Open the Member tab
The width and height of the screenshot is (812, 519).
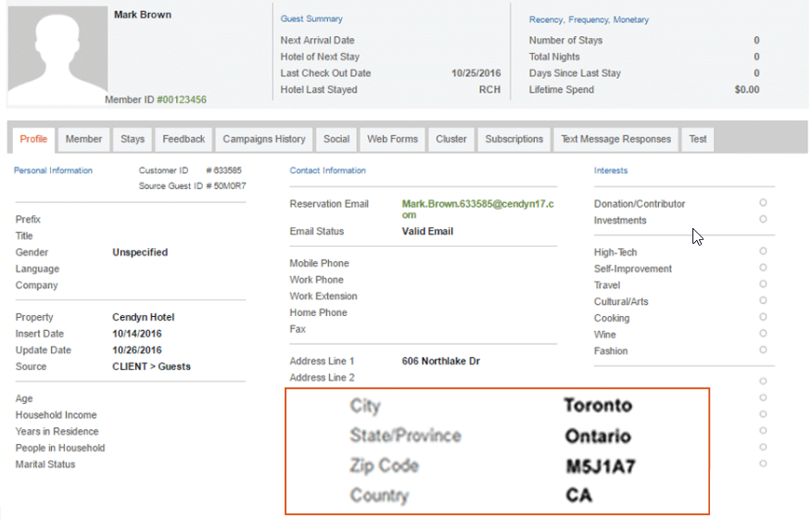coord(84,139)
